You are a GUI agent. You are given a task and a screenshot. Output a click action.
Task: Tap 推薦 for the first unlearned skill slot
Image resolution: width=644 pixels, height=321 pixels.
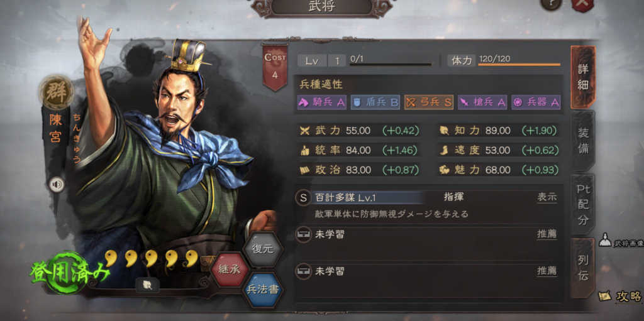[x=547, y=234]
